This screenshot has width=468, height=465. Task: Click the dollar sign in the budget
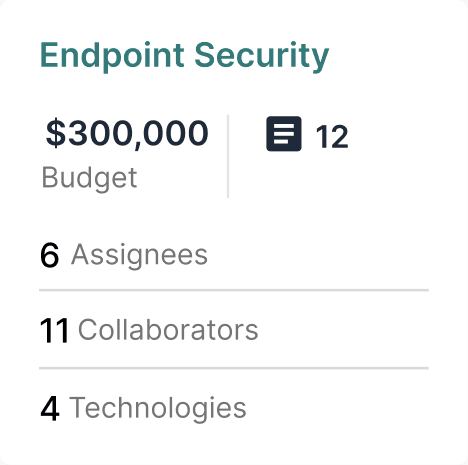point(56,133)
